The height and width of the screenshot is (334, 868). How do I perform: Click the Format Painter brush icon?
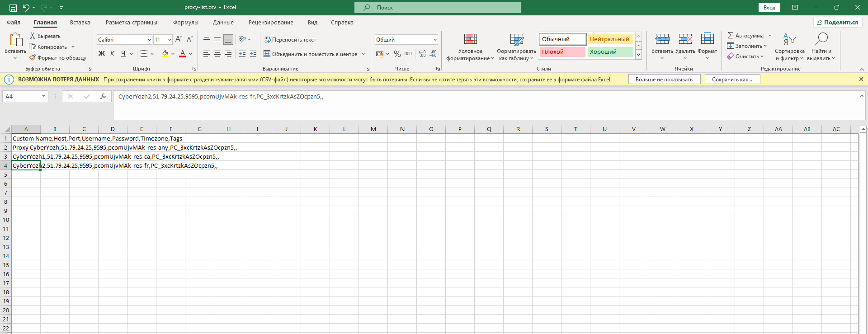pyautogui.click(x=33, y=58)
